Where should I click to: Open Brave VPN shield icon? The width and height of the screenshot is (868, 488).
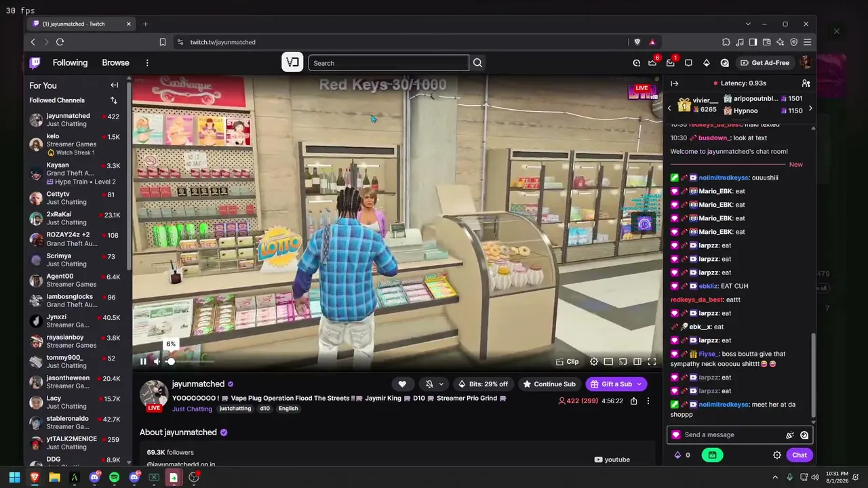pyautogui.click(x=793, y=42)
